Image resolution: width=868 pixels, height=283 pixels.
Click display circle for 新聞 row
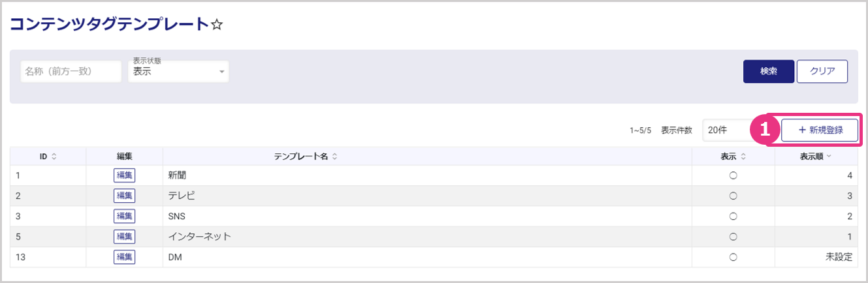[733, 175]
